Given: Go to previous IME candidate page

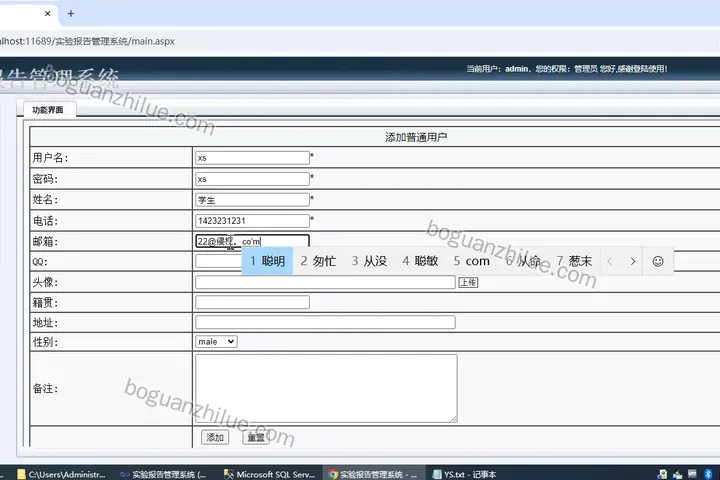Looking at the screenshot, I should 610,261.
